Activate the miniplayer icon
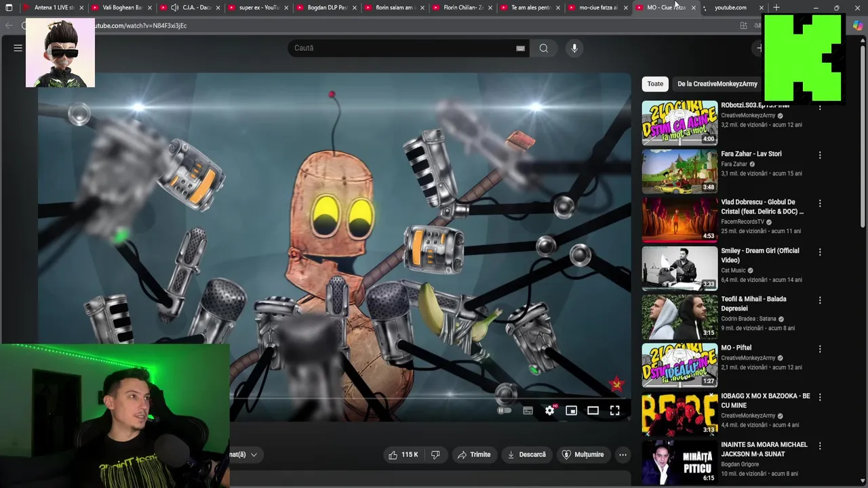 coord(571,411)
